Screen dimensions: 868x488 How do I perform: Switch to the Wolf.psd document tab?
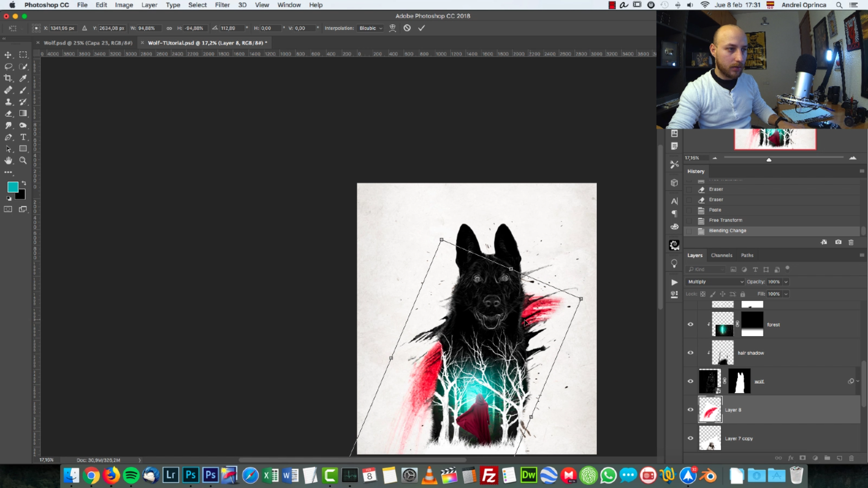pos(88,43)
